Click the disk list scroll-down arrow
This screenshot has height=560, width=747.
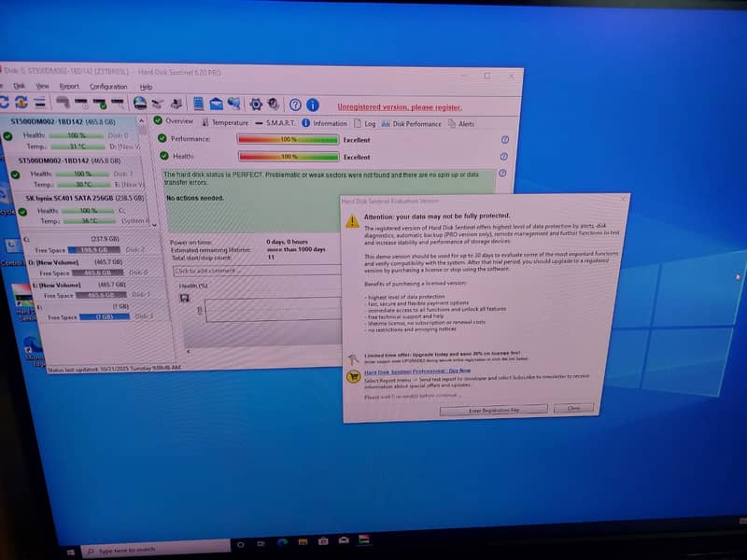(x=154, y=225)
